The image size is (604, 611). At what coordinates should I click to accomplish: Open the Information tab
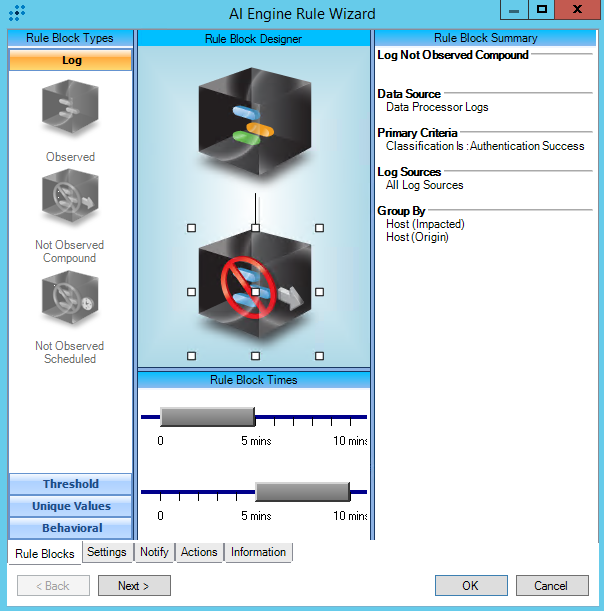pyautogui.click(x=258, y=552)
